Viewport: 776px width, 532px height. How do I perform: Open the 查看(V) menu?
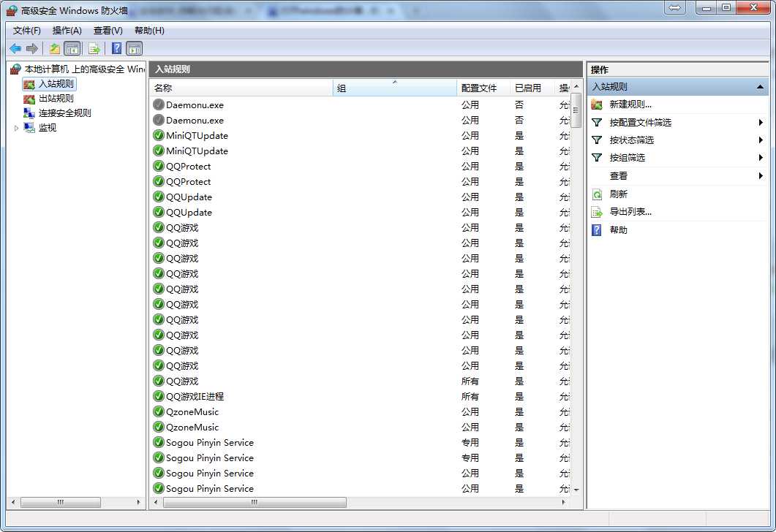(x=108, y=31)
